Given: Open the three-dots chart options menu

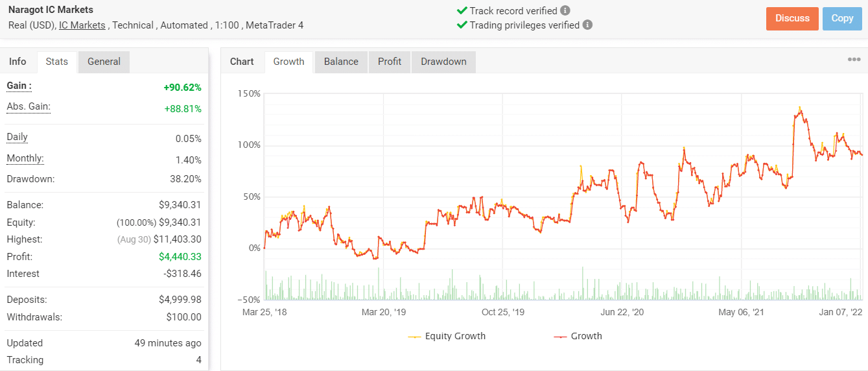Looking at the screenshot, I should pos(854,60).
